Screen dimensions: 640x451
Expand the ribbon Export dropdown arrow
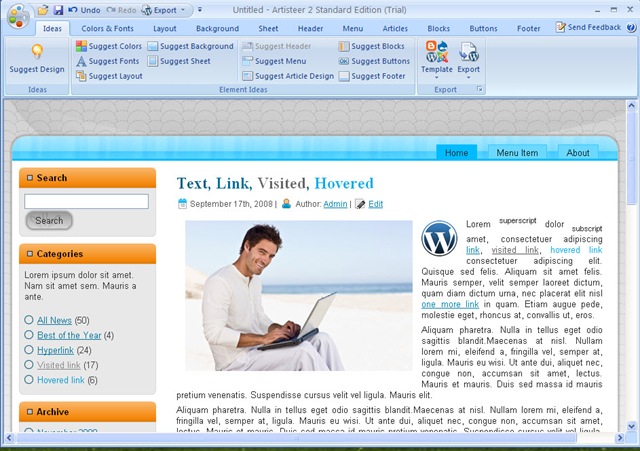pos(469,78)
